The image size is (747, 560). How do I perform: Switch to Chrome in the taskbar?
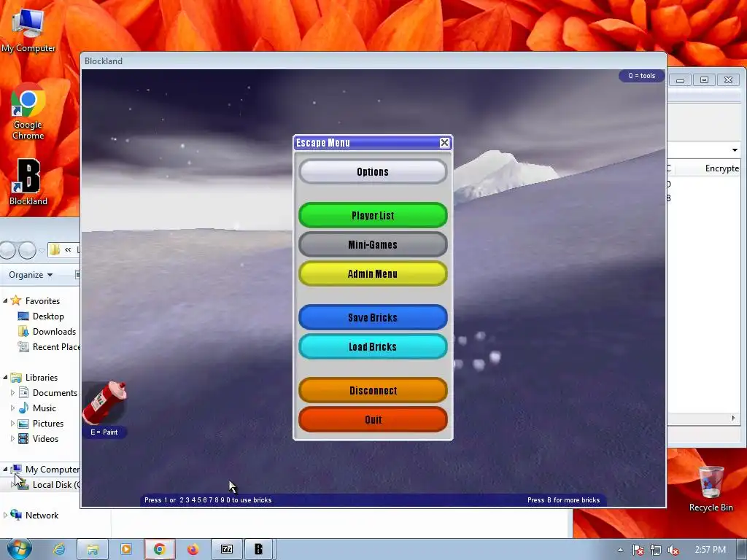pyautogui.click(x=160, y=549)
